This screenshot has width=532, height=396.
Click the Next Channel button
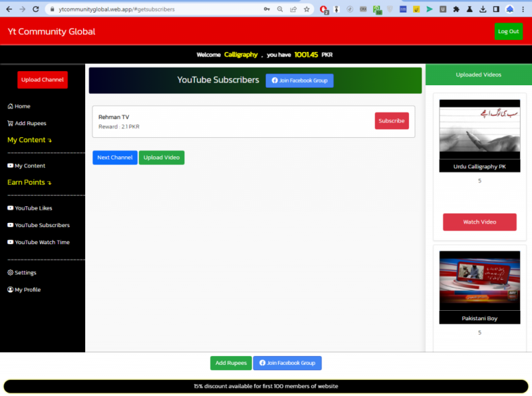click(x=115, y=158)
